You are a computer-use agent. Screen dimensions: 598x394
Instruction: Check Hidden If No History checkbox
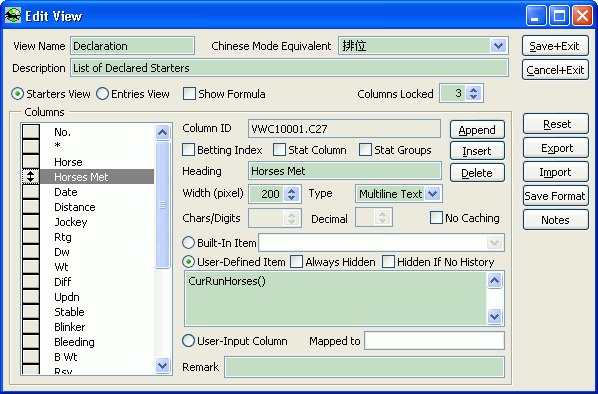(x=388, y=262)
